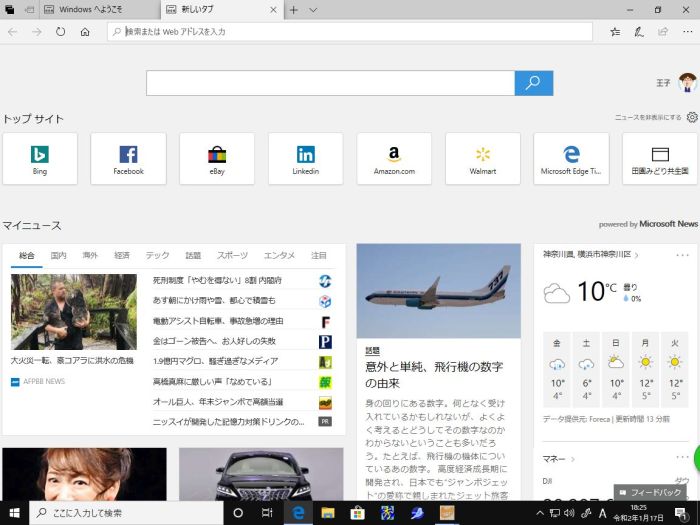Hide the news feed via ニュースを非表示にする
The width and height of the screenshot is (700, 525).
[648, 118]
